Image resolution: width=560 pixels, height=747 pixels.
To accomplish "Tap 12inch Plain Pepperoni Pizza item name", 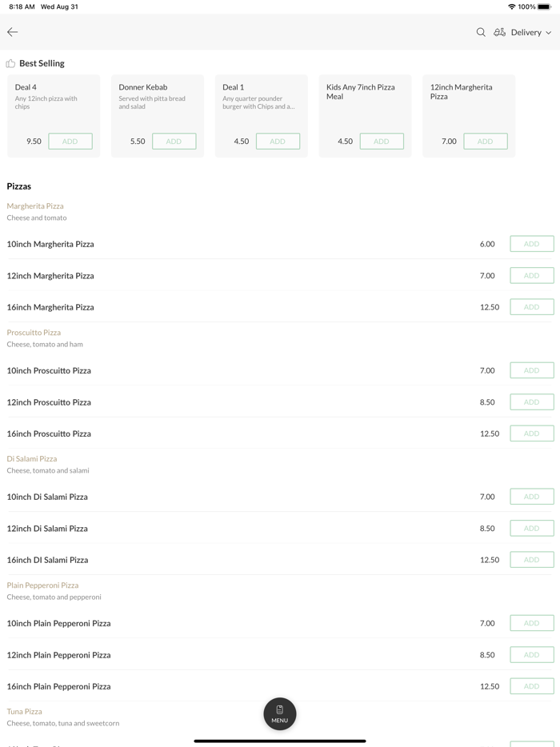I will click(x=58, y=655).
